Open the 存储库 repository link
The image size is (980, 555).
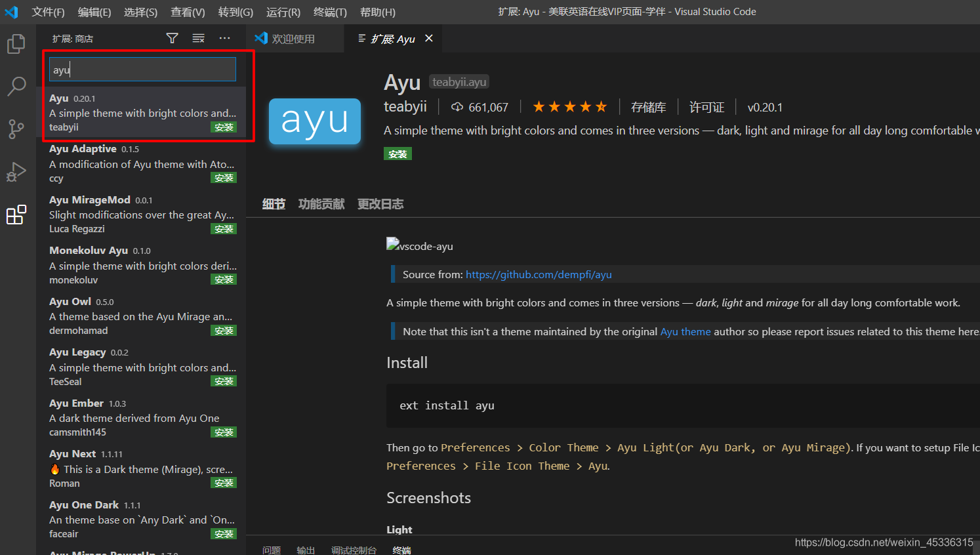click(x=648, y=107)
